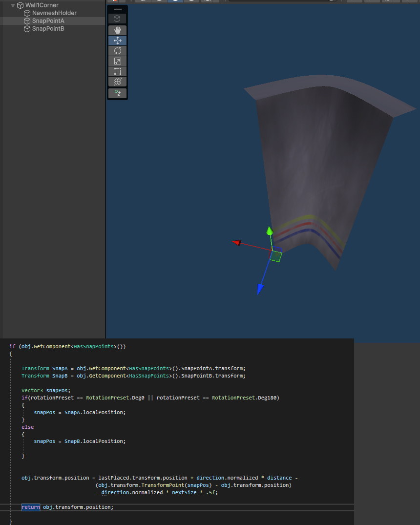The width and height of the screenshot is (420, 525).
Task: Click the blue Z-axis gizmo arrow
Action: tap(260, 288)
